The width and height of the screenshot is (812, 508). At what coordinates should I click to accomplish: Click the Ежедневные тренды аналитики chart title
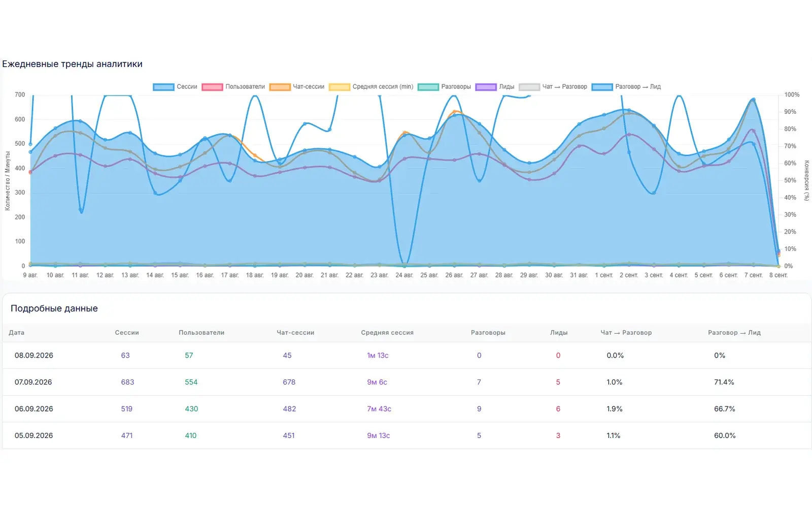(72, 64)
